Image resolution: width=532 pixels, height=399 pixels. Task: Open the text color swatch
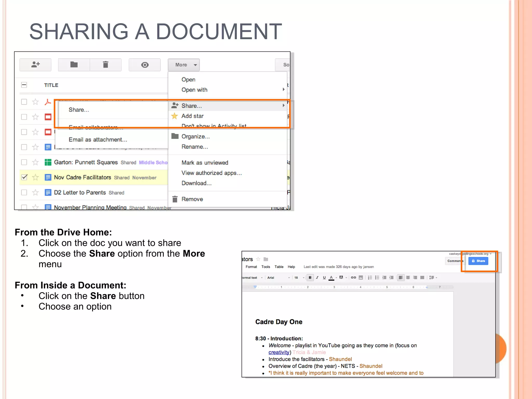[331, 277]
